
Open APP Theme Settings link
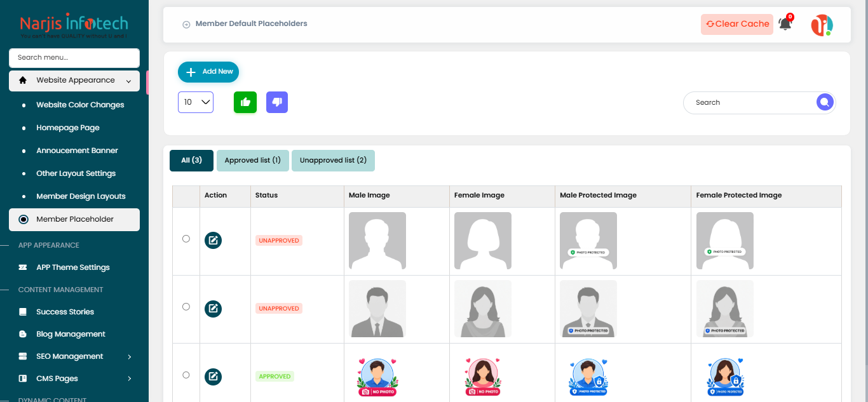point(73,267)
